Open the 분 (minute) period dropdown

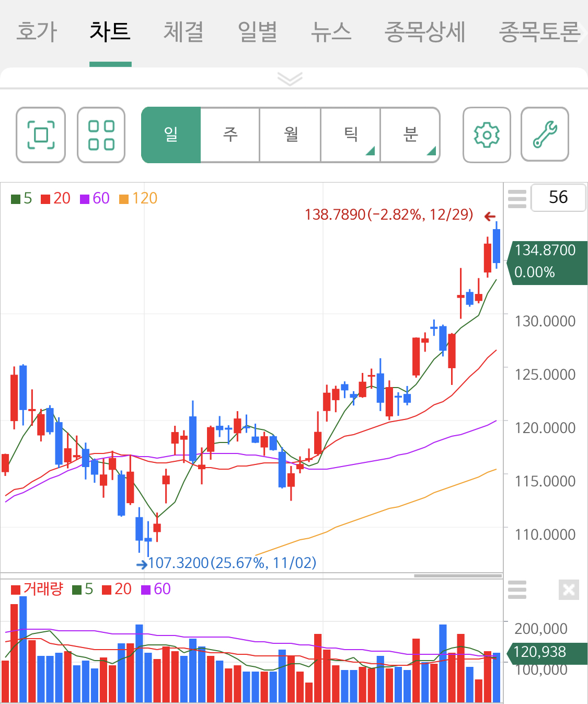[x=410, y=135]
